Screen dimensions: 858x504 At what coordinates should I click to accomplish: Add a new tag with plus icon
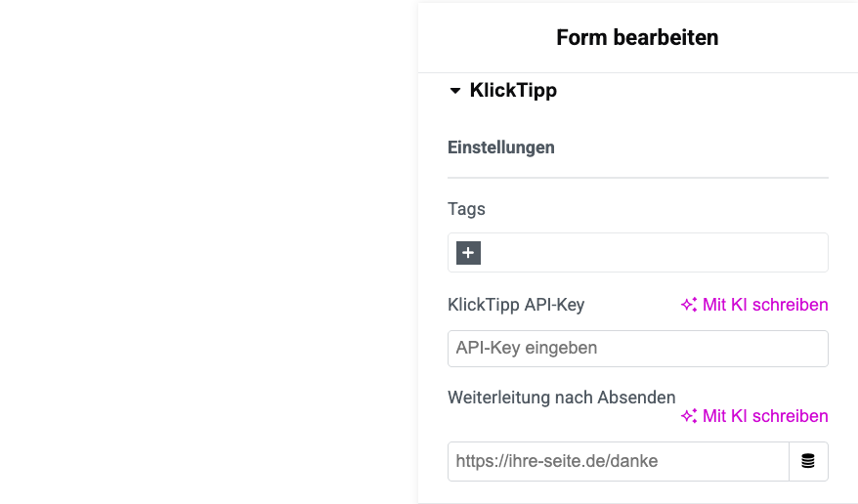pos(468,253)
